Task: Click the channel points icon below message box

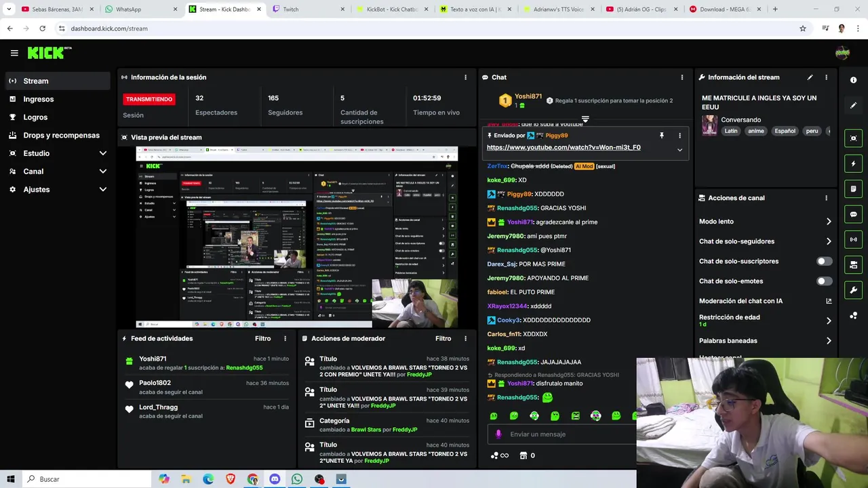Action: point(495,455)
